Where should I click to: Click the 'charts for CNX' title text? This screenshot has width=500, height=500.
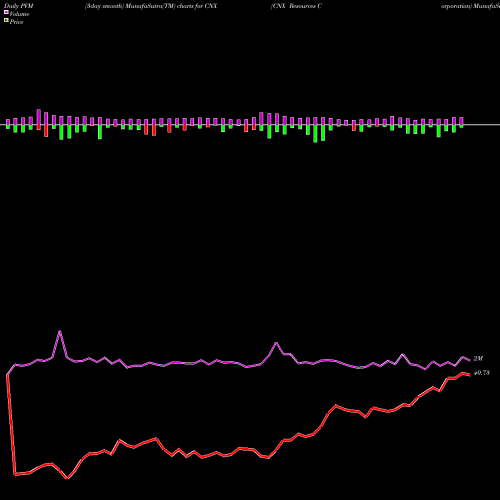point(197,6)
